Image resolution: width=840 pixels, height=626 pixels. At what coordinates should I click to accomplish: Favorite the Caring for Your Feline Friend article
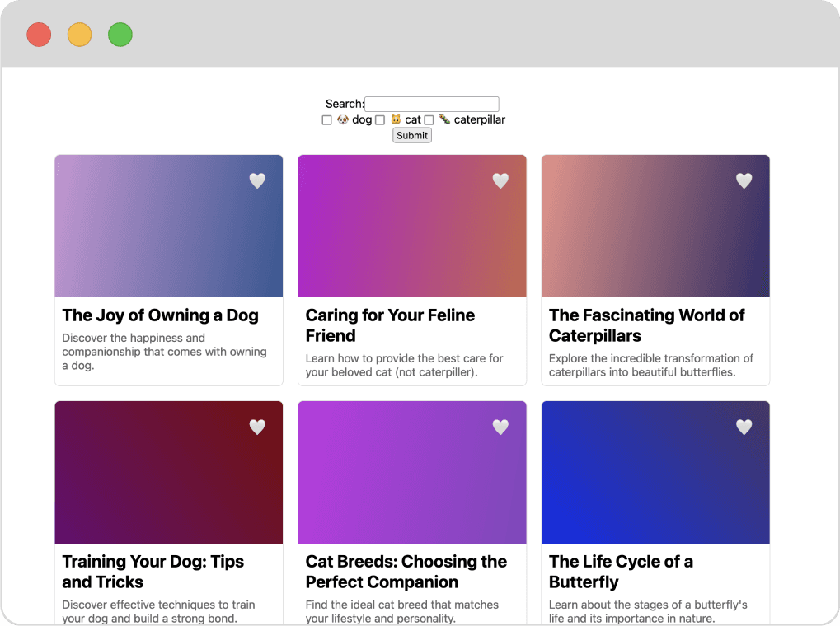[x=500, y=180]
